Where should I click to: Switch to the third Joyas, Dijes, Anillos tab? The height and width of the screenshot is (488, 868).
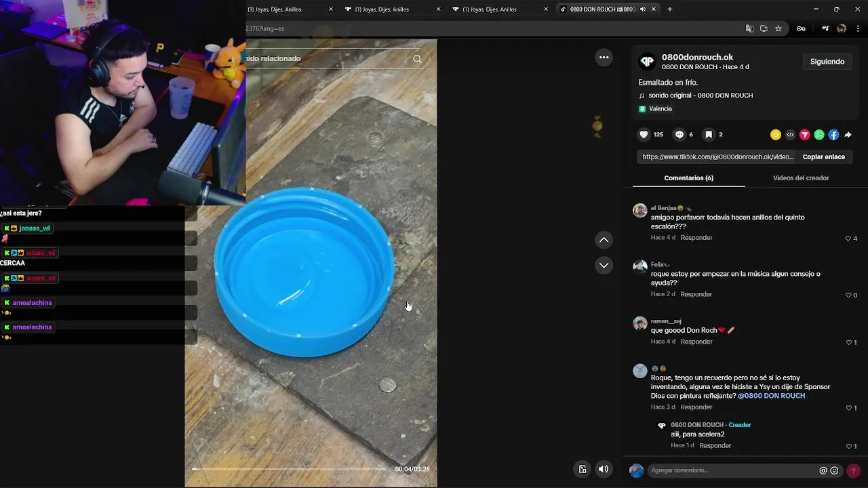point(500,9)
